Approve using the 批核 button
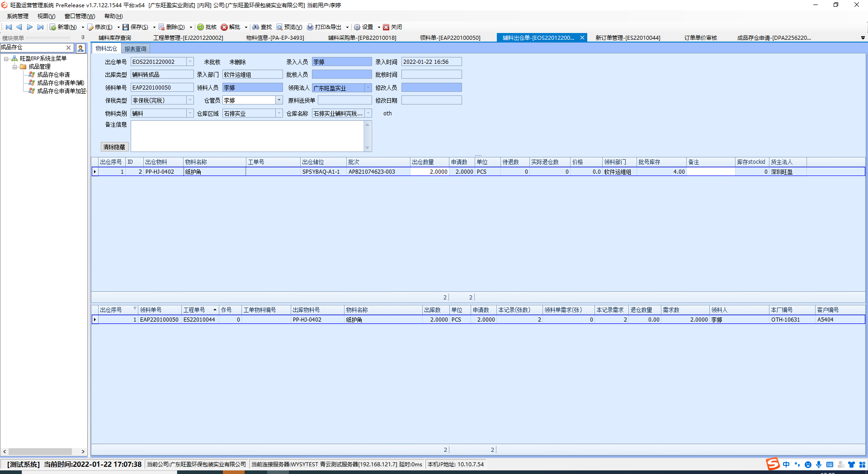The image size is (868, 474). 207,27
